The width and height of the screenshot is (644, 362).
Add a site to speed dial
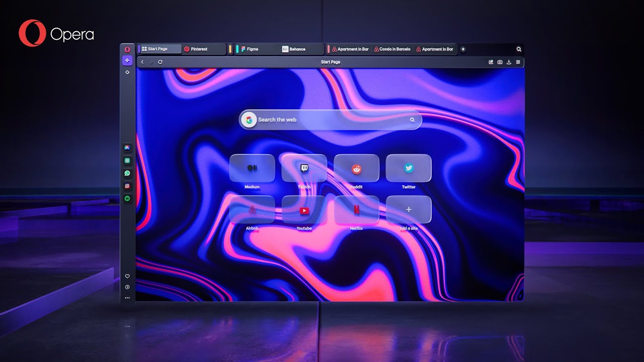[x=408, y=210]
